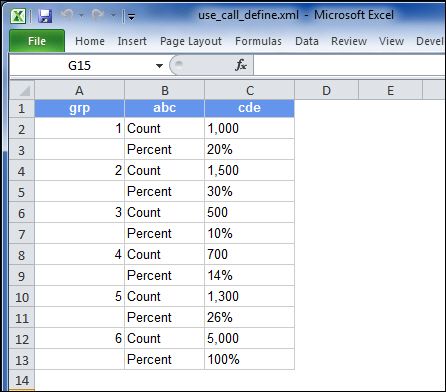
Task: Select row 1 header
Action: coord(22,108)
